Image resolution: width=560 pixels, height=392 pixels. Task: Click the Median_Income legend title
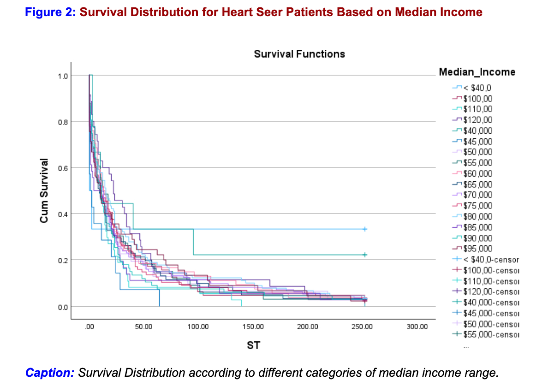coord(477,72)
